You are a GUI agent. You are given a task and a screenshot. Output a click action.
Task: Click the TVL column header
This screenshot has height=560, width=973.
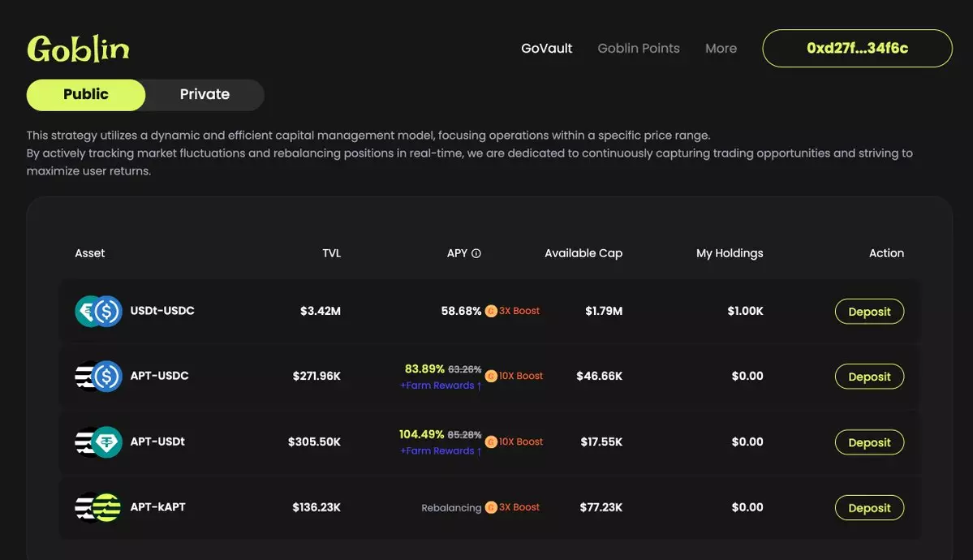coord(331,253)
